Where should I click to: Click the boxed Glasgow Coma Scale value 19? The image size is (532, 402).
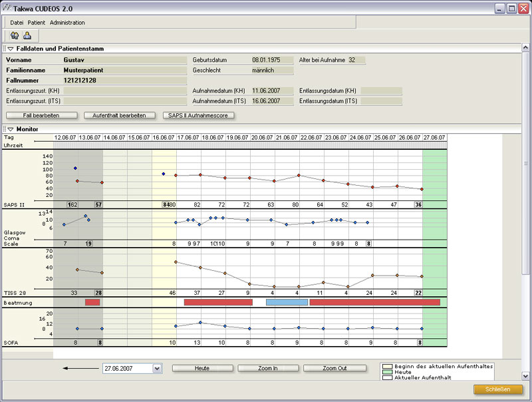[x=88, y=244]
